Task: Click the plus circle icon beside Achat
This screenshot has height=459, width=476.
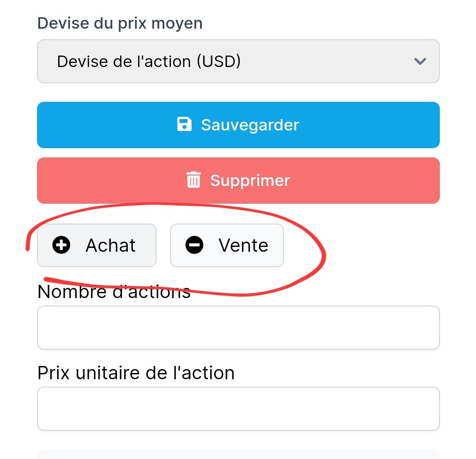Action: click(x=61, y=245)
